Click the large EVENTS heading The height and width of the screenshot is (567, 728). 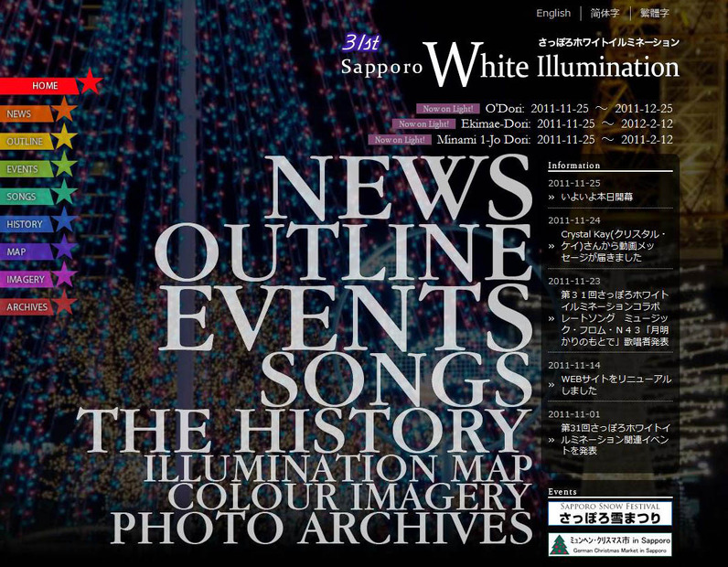tap(346, 317)
